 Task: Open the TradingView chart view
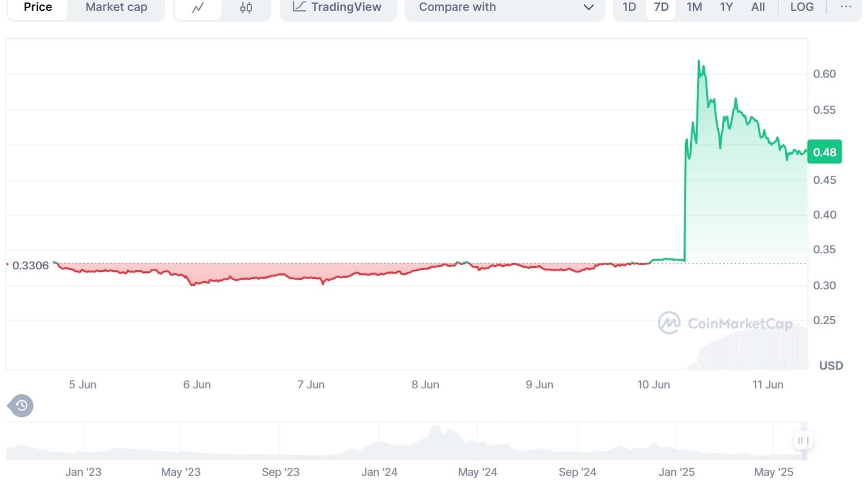[338, 8]
